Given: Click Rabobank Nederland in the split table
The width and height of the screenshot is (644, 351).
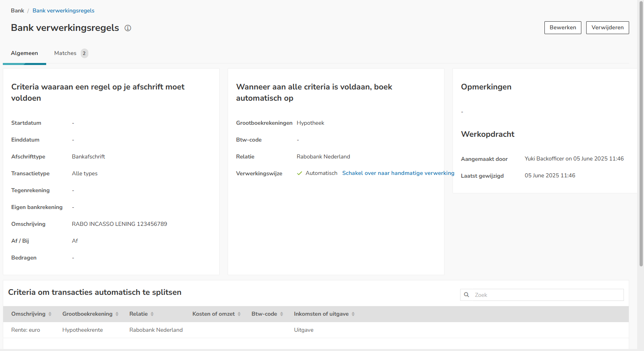Looking at the screenshot, I should [156, 330].
